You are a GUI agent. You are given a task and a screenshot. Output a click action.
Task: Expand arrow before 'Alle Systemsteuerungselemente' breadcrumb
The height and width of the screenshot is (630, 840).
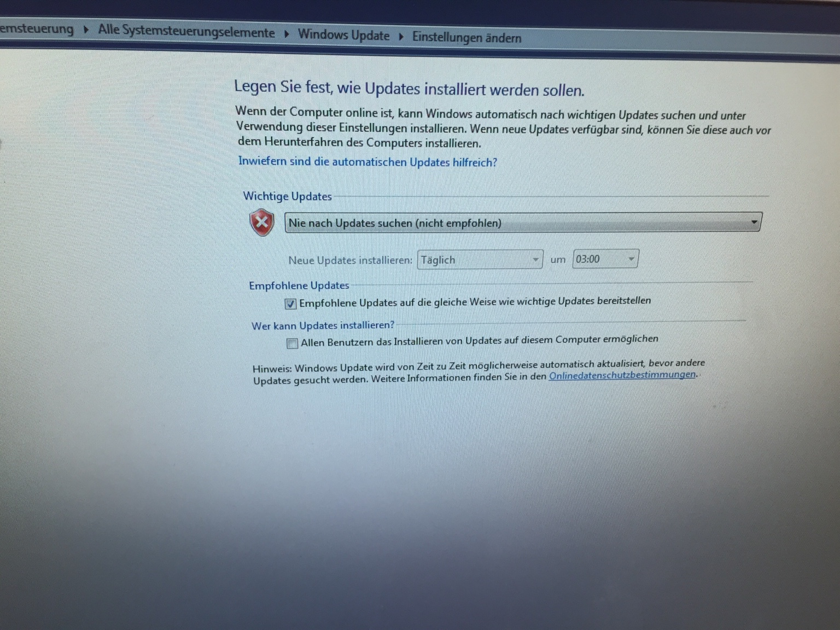[x=86, y=30]
